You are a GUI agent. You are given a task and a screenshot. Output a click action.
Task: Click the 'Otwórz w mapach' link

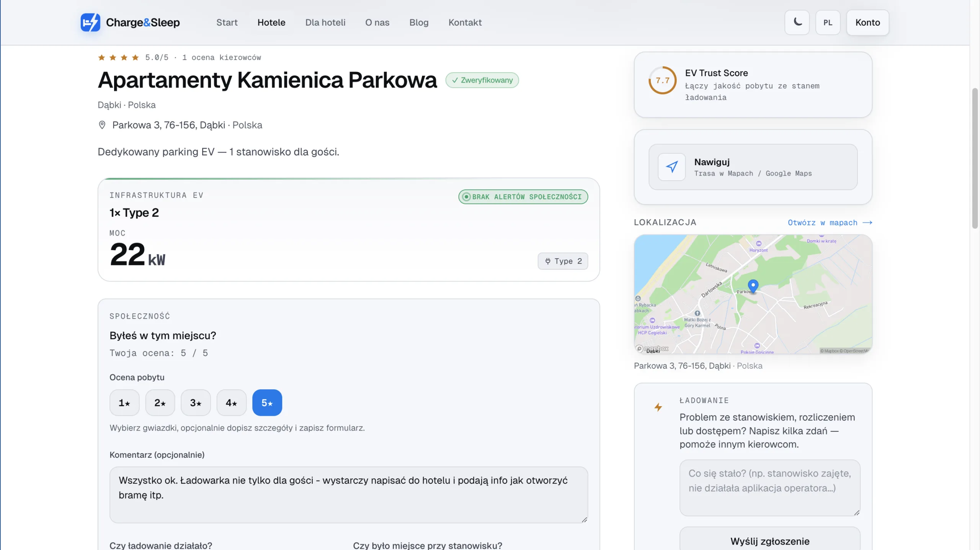(x=830, y=223)
